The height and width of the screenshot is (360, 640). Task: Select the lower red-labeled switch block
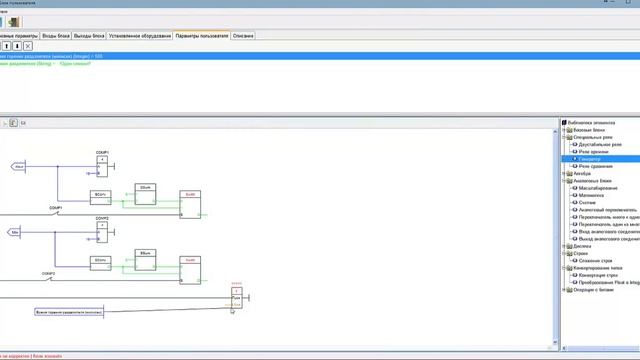(x=190, y=270)
